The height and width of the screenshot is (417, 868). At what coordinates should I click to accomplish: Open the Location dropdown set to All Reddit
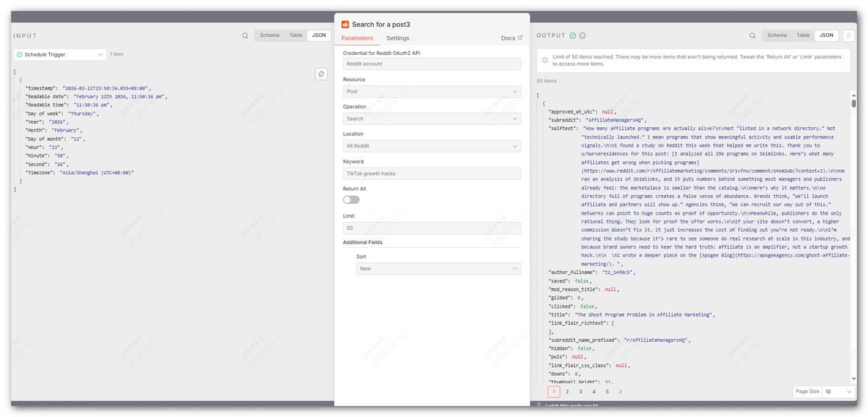[432, 146]
